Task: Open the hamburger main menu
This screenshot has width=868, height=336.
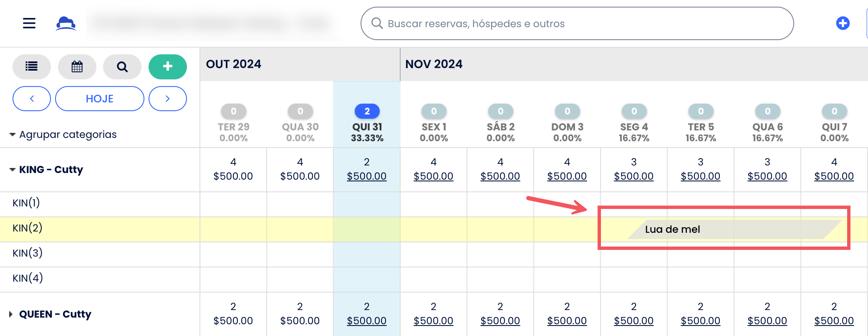Action: (x=29, y=23)
